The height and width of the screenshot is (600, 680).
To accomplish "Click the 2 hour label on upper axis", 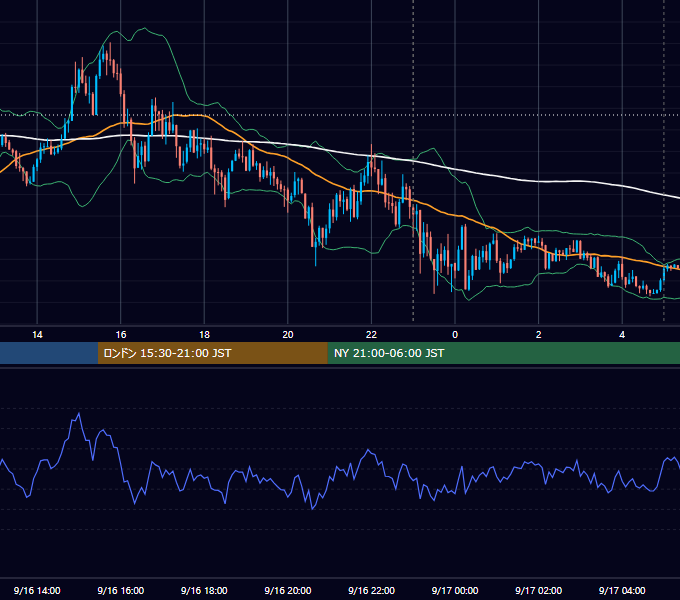I will click(539, 335).
